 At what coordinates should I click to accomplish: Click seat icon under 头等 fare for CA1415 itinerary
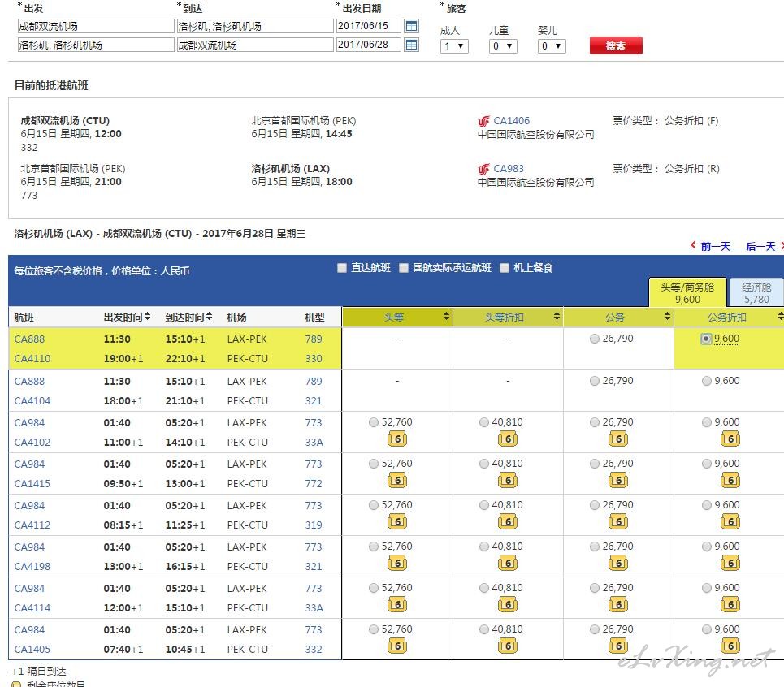point(397,481)
